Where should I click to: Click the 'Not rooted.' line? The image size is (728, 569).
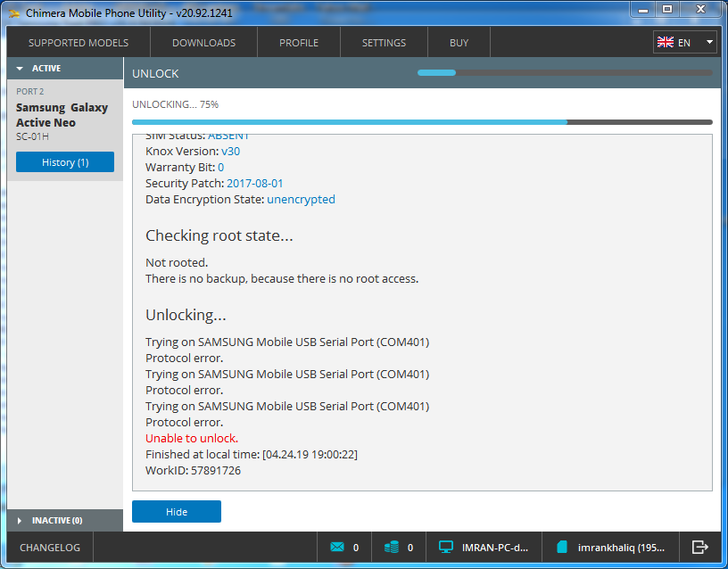coord(177,263)
